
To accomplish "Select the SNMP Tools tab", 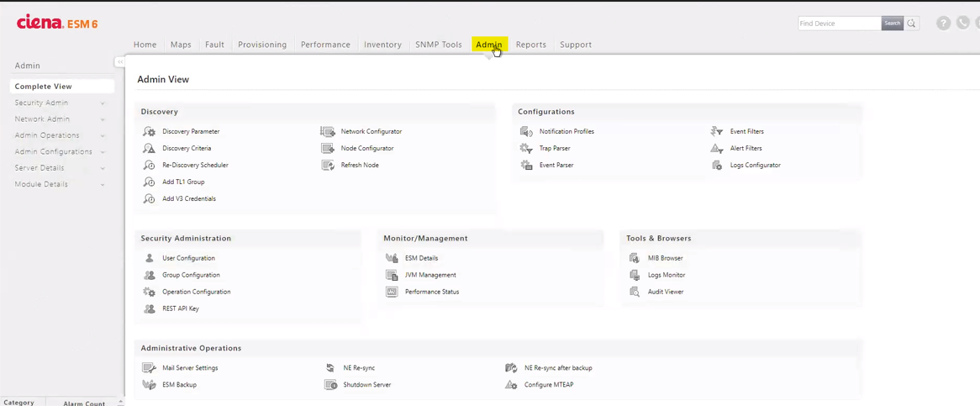I will [439, 45].
